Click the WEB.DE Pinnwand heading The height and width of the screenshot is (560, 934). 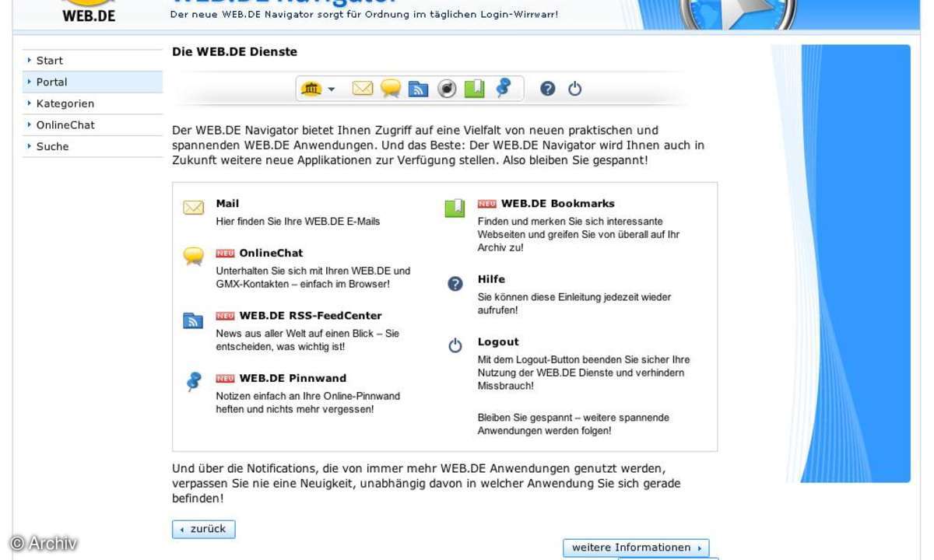(x=293, y=379)
